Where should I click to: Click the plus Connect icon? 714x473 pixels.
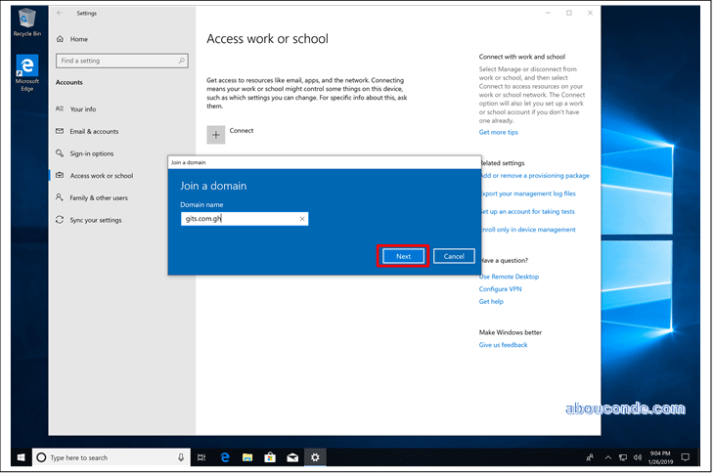[x=216, y=134]
